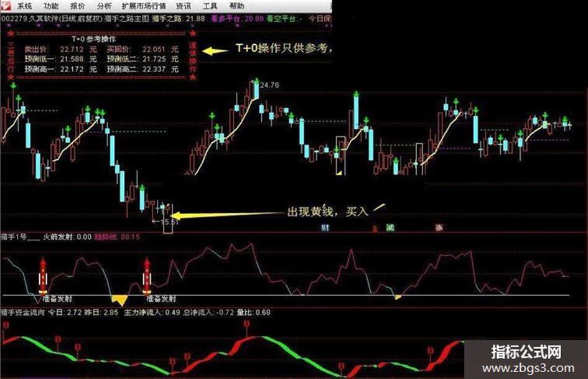Screen dimensions: 588x379
Task: Click the 量比: 0.68 value
Action: coord(253,312)
